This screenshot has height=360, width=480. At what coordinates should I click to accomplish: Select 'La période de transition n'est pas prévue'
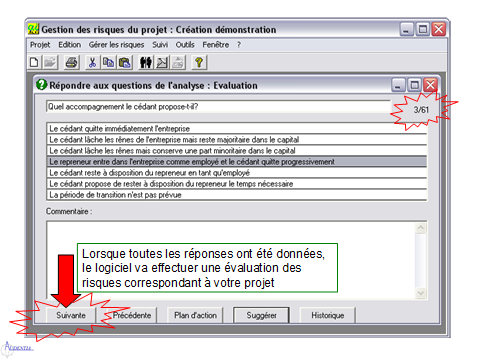point(237,195)
